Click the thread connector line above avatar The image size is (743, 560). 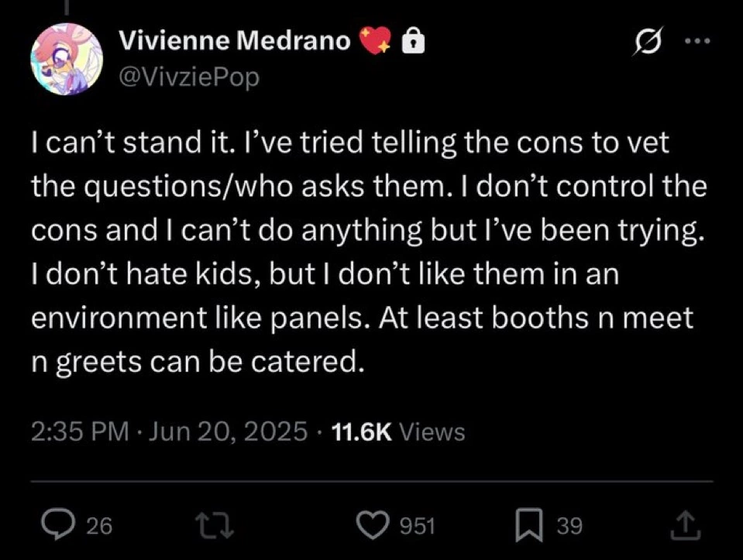point(67,6)
